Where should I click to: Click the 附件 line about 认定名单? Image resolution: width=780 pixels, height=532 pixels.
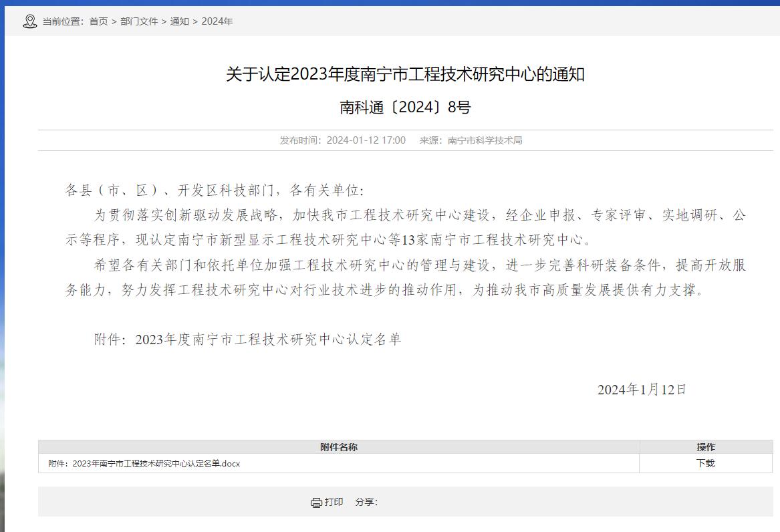click(248, 339)
